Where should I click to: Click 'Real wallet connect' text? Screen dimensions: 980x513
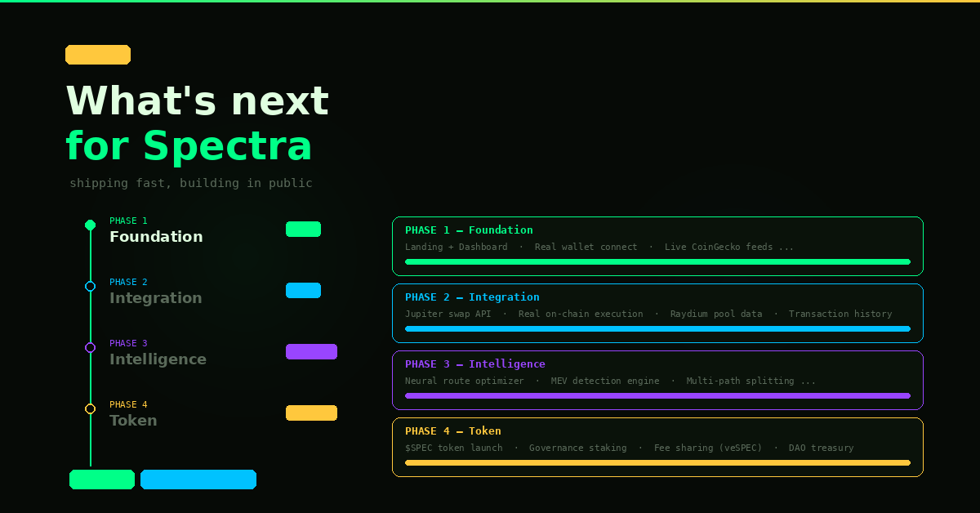[x=586, y=247]
